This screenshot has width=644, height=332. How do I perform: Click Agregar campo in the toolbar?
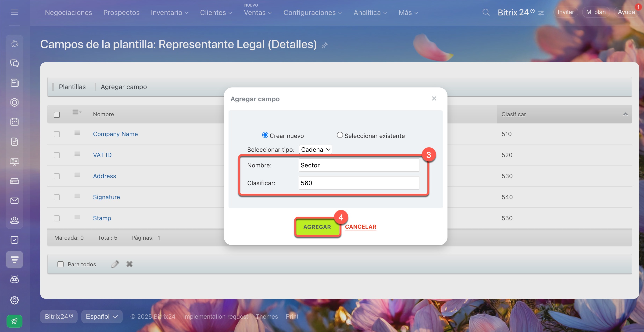124,87
